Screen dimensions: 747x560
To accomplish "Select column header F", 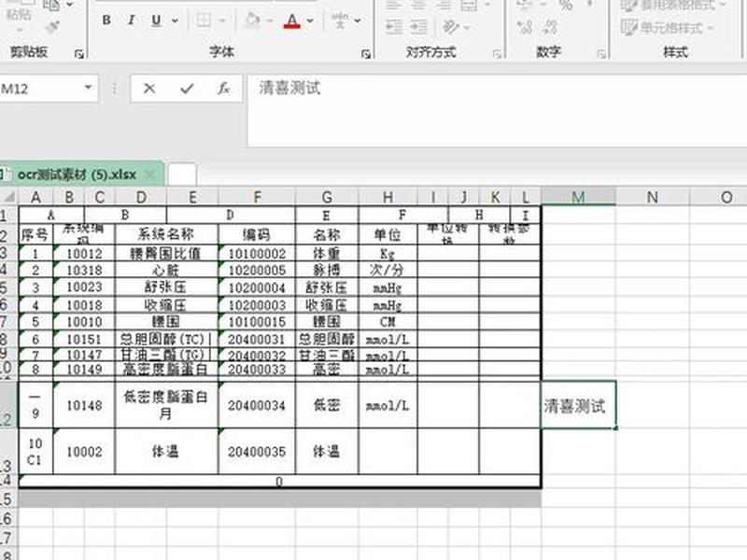I will 257,197.
